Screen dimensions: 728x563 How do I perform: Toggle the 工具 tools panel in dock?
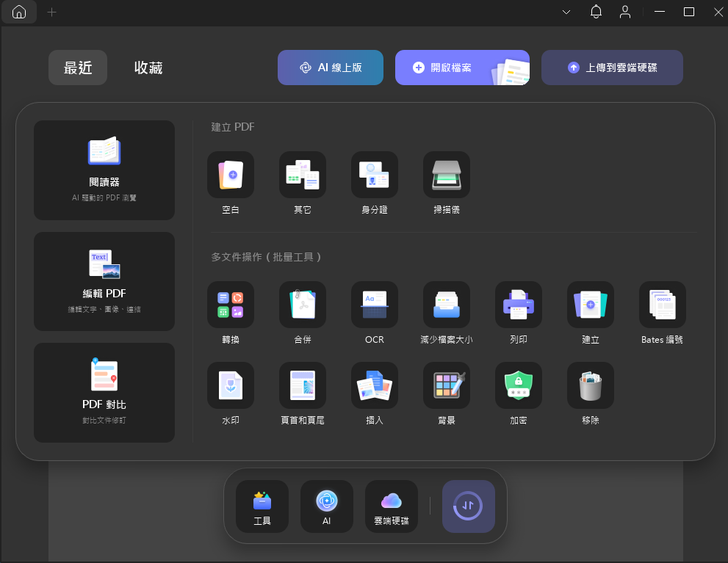tap(262, 506)
